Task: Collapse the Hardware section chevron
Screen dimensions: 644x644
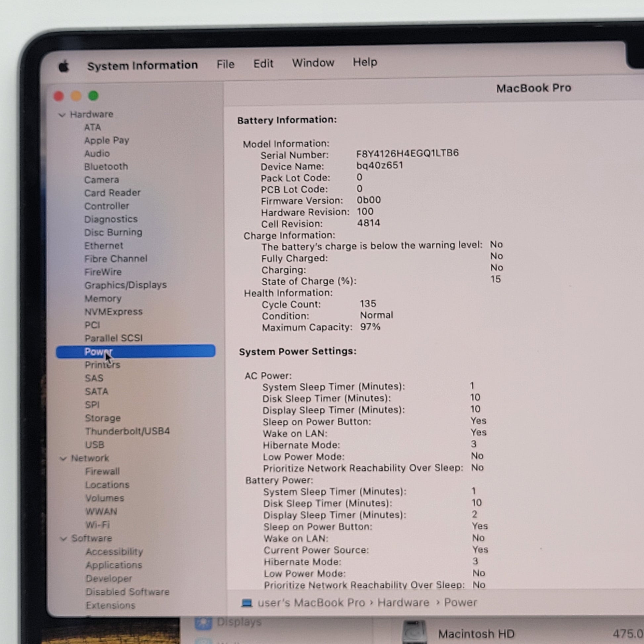Action: (x=62, y=115)
